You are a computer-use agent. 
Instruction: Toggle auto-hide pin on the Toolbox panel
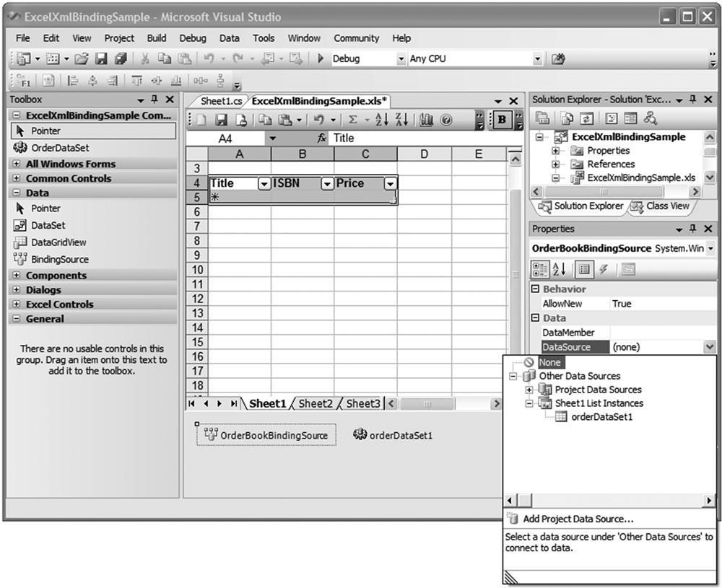coord(155,99)
